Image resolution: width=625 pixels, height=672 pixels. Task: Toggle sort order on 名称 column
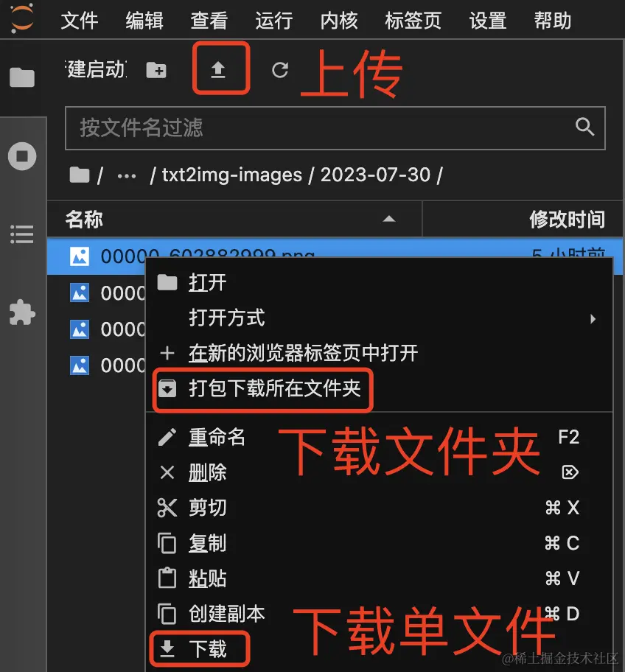point(234,219)
